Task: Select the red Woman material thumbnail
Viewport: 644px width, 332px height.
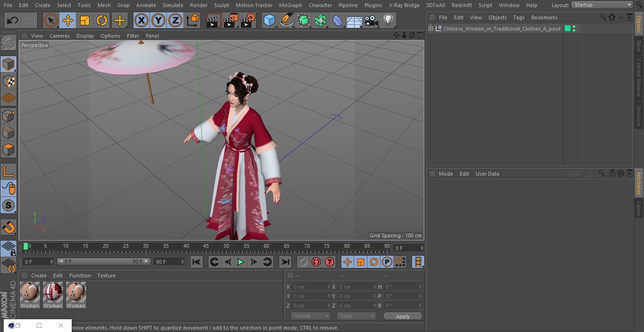Action: pos(53,292)
